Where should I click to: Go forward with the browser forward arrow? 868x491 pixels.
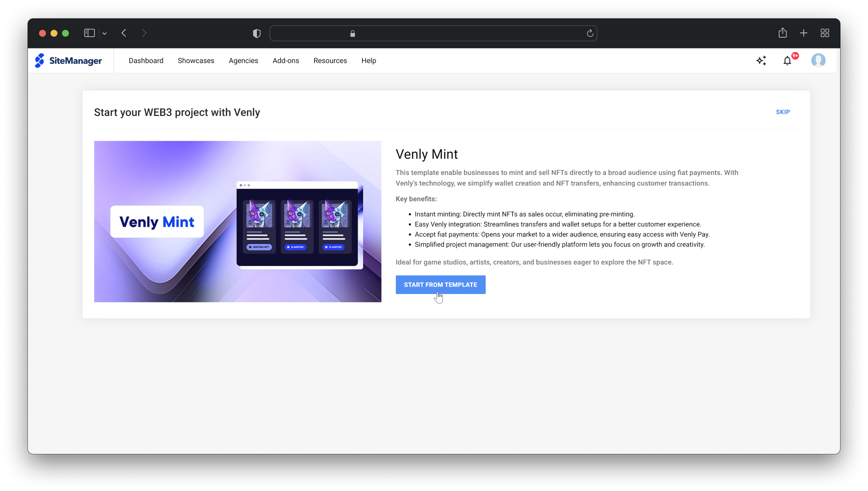tap(144, 33)
